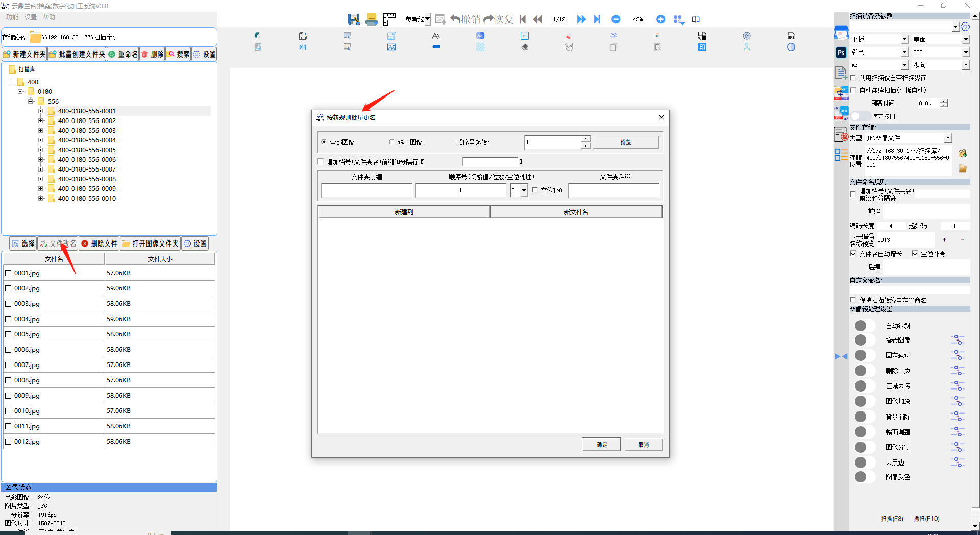
Task: Jump to next page with blue arrow
Action: (x=581, y=19)
